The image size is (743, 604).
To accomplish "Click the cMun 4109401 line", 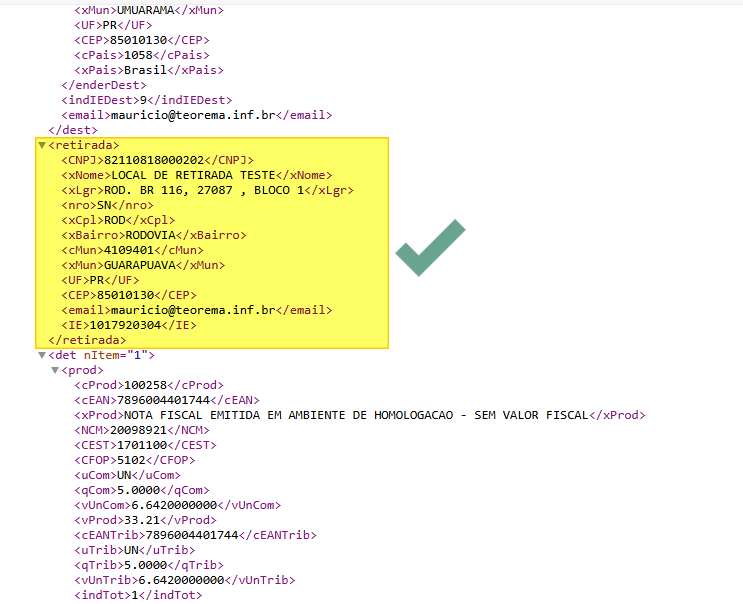I will click(x=132, y=250).
